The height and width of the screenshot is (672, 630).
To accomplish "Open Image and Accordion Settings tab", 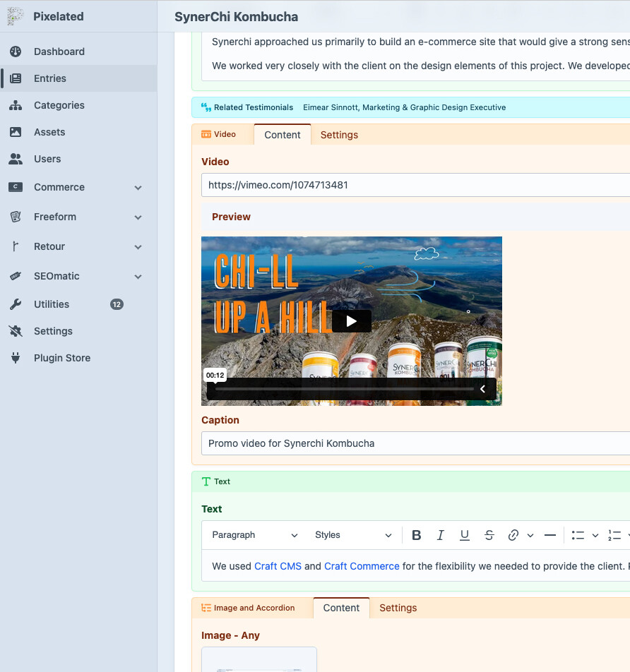I will [x=398, y=608].
